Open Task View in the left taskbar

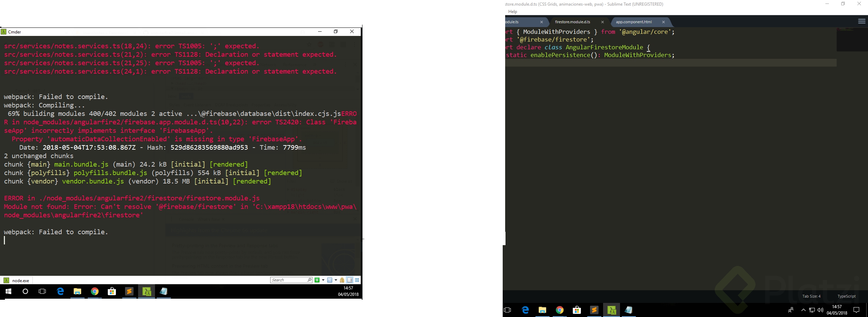point(42,291)
